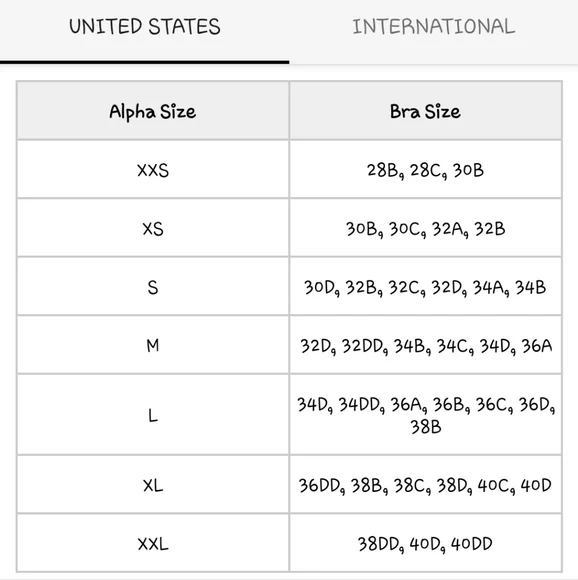Select the XS alpha size cell

pos(153,229)
